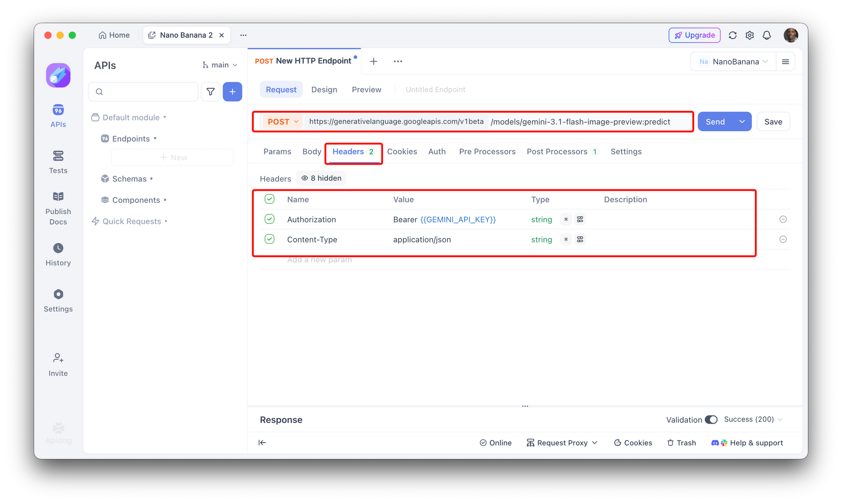
Task: Open the Send button dropdown arrow
Action: coord(742,122)
